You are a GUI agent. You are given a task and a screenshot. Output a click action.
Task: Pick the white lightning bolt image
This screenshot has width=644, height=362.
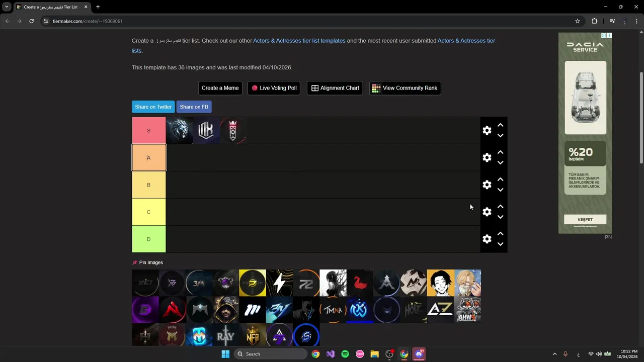click(279, 283)
